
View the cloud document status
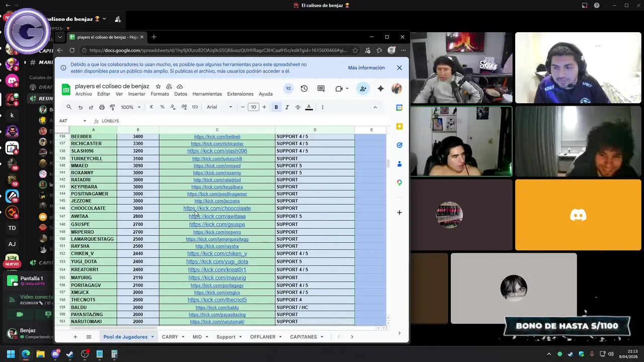point(180,86)
